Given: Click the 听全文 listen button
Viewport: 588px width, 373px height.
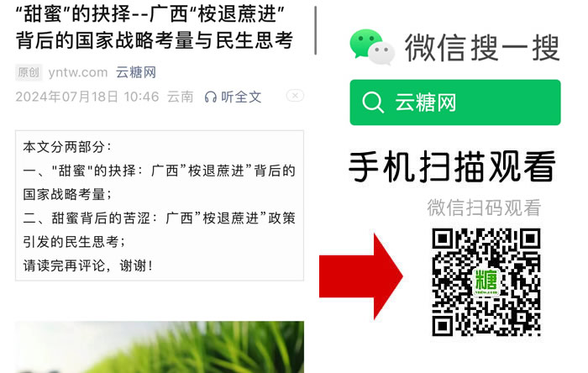Looking at the screenshot, I should pos(233,97).
